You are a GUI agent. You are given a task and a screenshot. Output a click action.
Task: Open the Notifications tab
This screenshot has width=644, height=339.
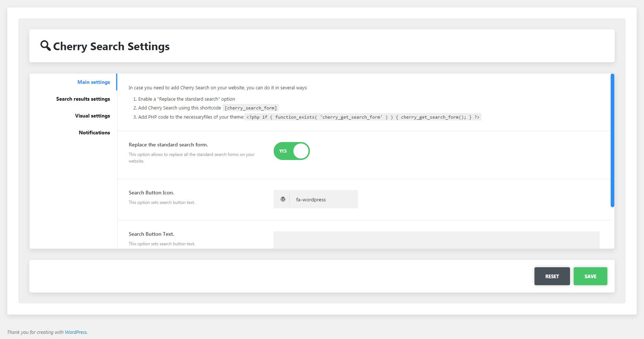coord(95,133)
